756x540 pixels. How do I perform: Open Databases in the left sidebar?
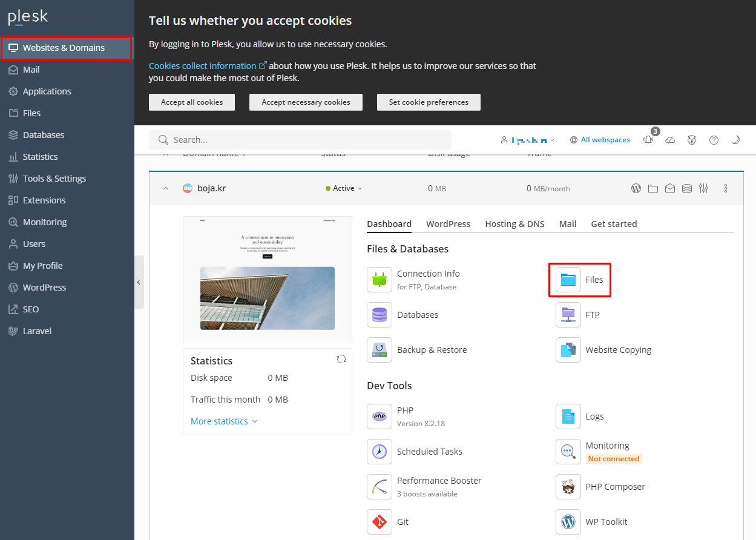(x=67, y=135)
